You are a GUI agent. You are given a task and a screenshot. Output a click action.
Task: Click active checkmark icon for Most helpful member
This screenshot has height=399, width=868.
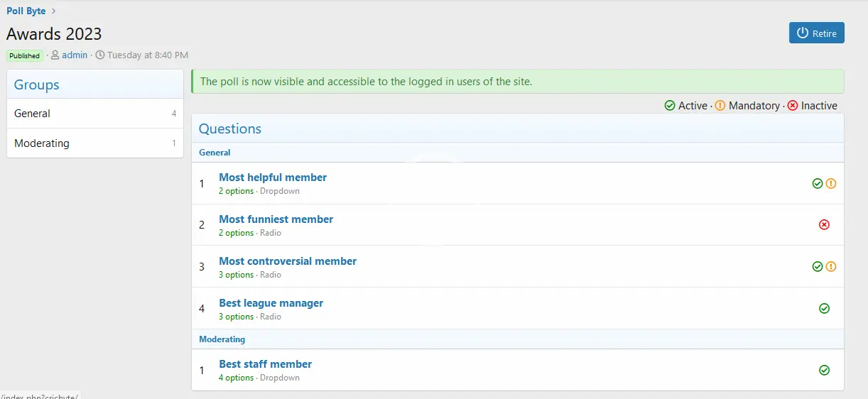(818, 183)
